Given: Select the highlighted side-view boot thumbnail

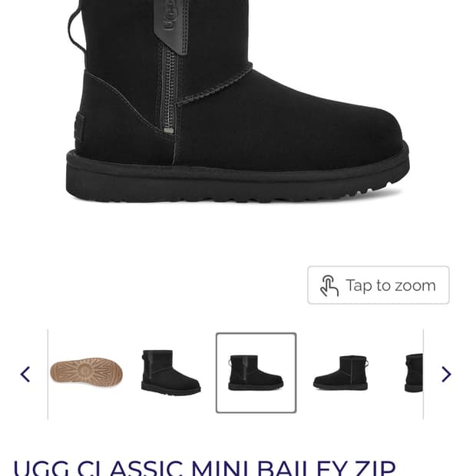Looking at the screenshot, I should [256, 373].
